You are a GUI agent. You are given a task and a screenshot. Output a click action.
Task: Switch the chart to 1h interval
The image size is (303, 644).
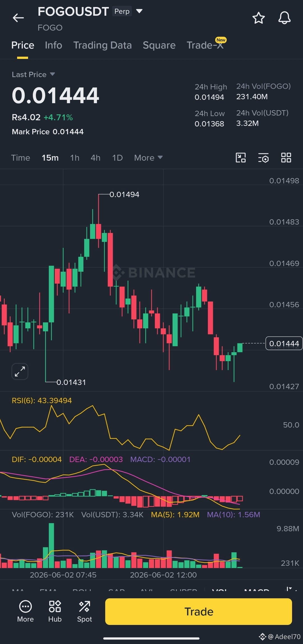click(x=75, y=158)
